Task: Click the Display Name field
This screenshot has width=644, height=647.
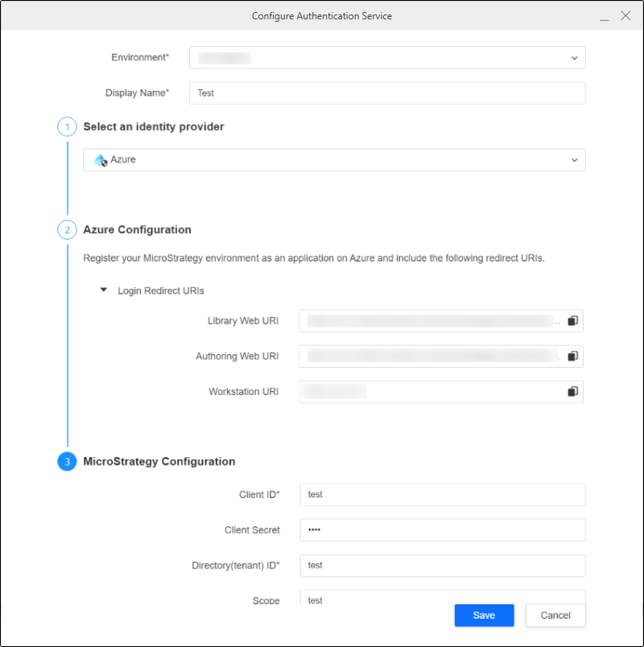Action: pyautogui.click(x=387, y=93)
